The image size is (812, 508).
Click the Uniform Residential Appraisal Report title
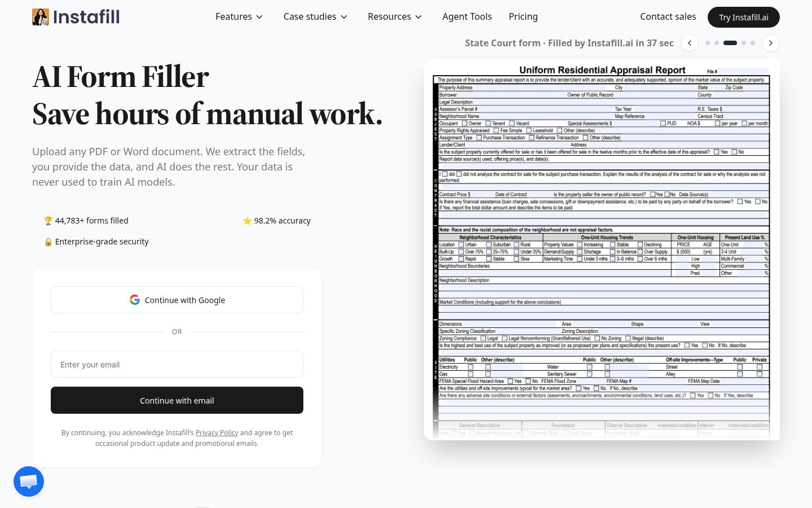pos(602,70)
